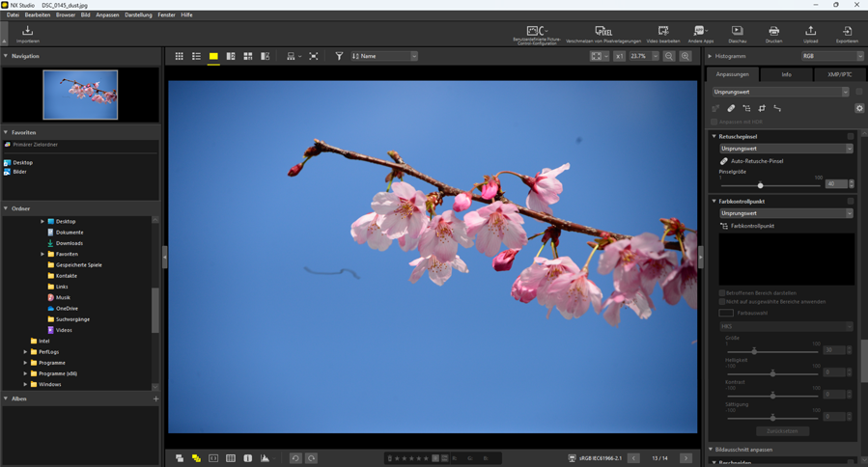Click the Auto-Retusche-Pinsel button
This screenshot has width=868, height=467.
752,161
